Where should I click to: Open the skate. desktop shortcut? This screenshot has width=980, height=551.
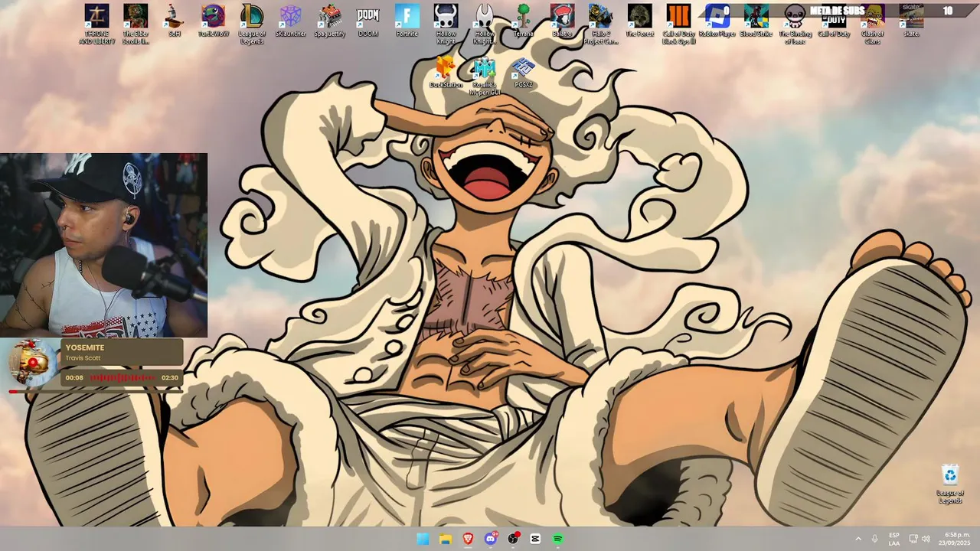911,21
